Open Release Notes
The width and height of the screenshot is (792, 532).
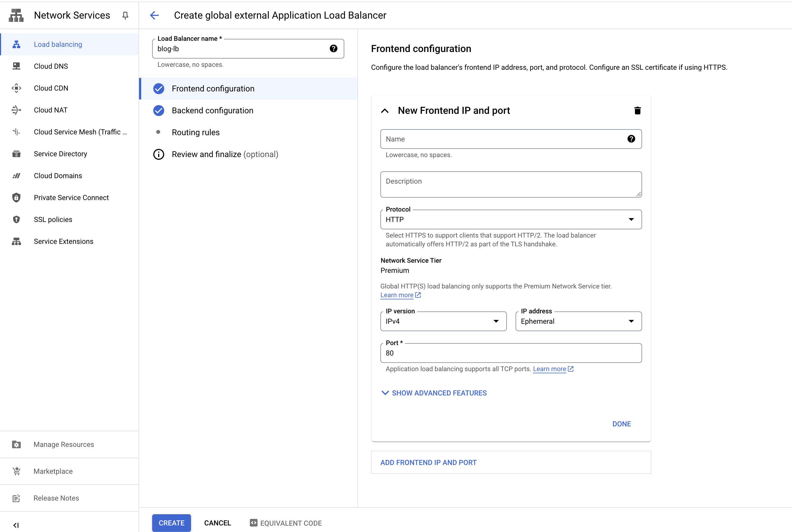point(69,498)
